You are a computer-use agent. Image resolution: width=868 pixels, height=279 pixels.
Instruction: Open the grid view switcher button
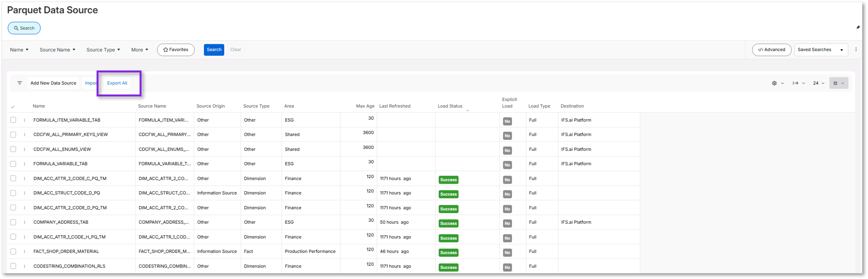[x=839, y=83]
